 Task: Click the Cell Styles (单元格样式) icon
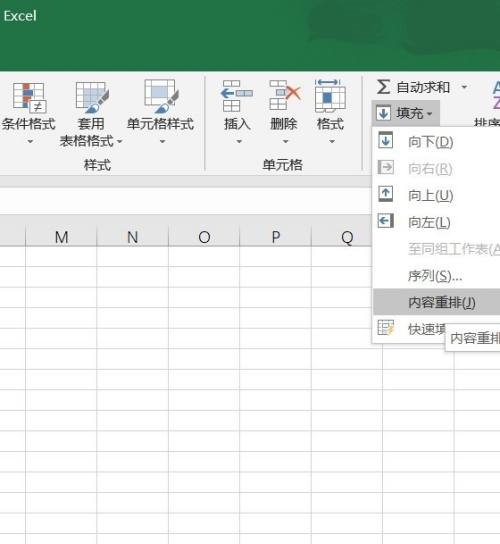pyautogui.click(x=161, y=96)
